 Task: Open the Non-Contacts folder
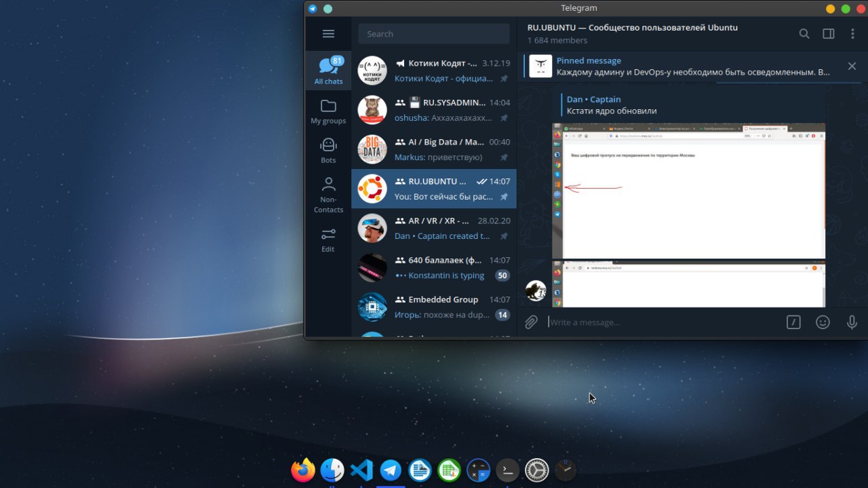point(328,195)
